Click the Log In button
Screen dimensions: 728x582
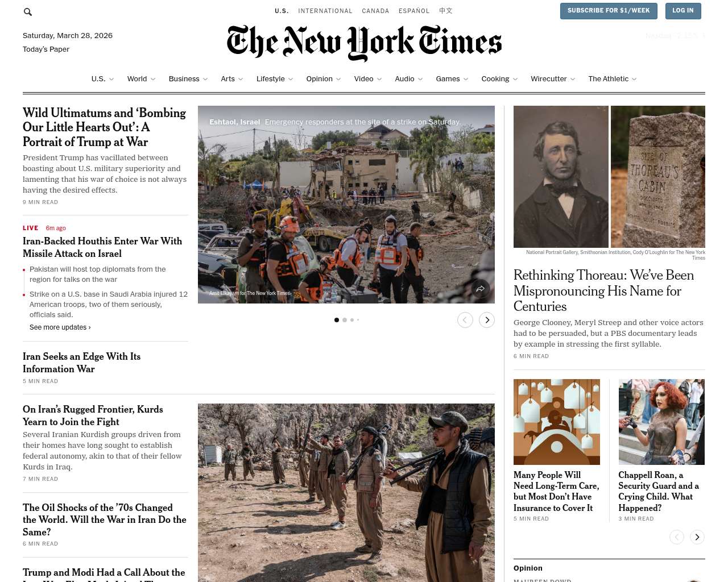(x=683, y=11)
